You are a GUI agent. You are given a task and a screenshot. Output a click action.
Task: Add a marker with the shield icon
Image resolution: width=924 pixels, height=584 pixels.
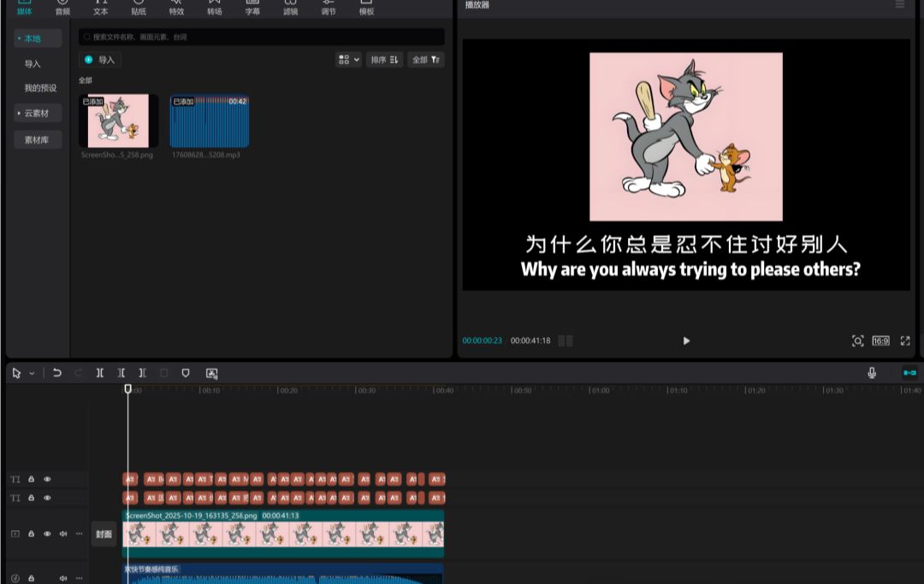coord(186,373)
